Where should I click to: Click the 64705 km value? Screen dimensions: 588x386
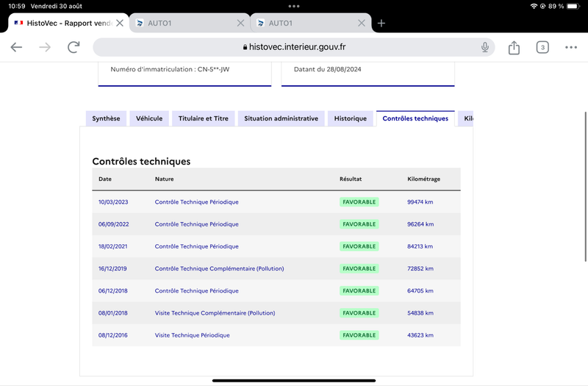[x=420, y=290]
